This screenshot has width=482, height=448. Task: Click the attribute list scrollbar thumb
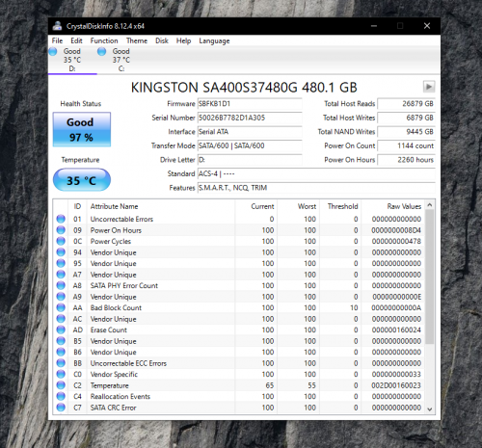tap(430, 277)
